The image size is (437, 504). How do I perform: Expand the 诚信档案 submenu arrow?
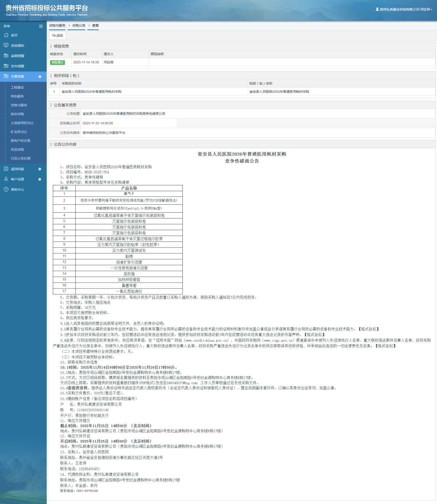coord(40,169)
